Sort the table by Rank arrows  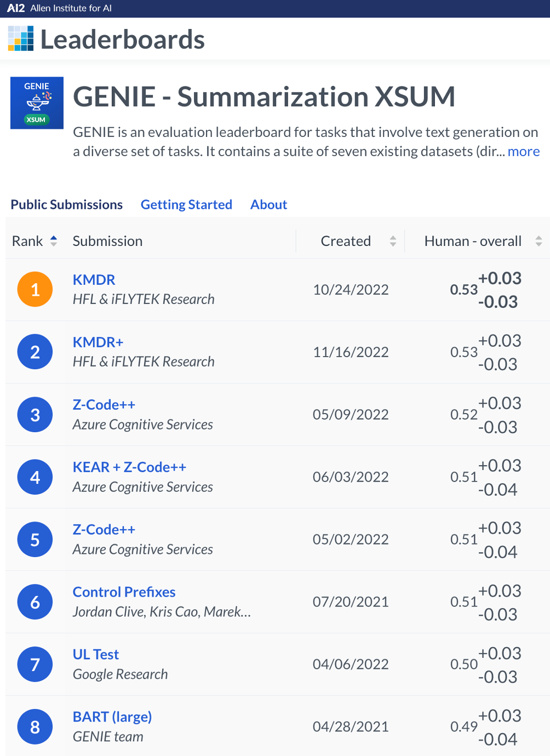point(54,241)
